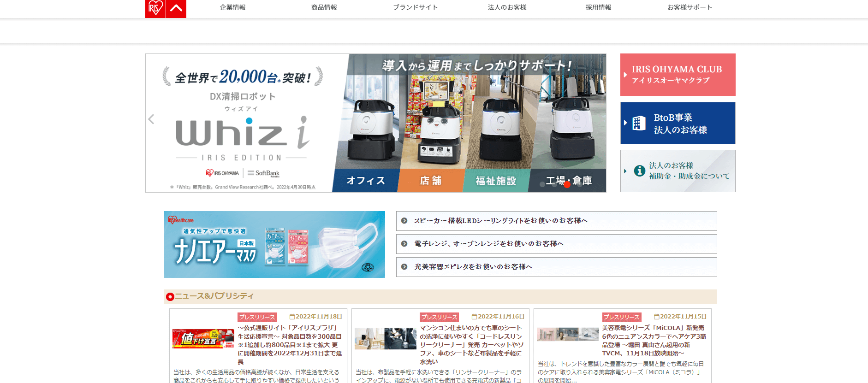
Task: Open the 値下げ宣言 news thumbnail
Action: click(203, 339)
